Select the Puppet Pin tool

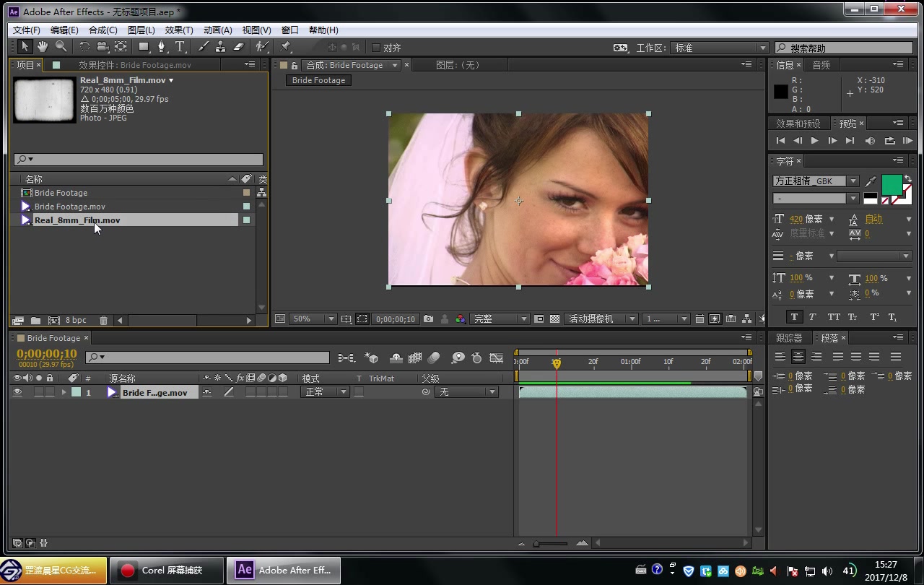(x=286, y=47)
